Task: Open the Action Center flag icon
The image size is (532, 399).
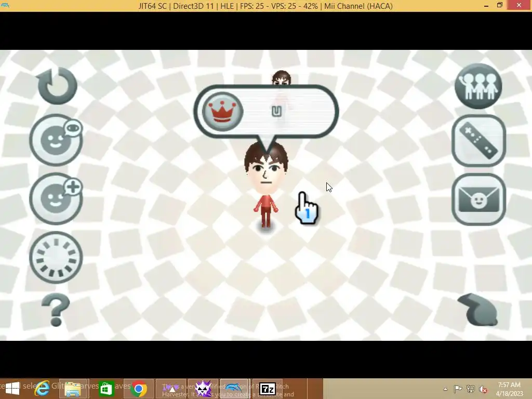Action: 458,389
